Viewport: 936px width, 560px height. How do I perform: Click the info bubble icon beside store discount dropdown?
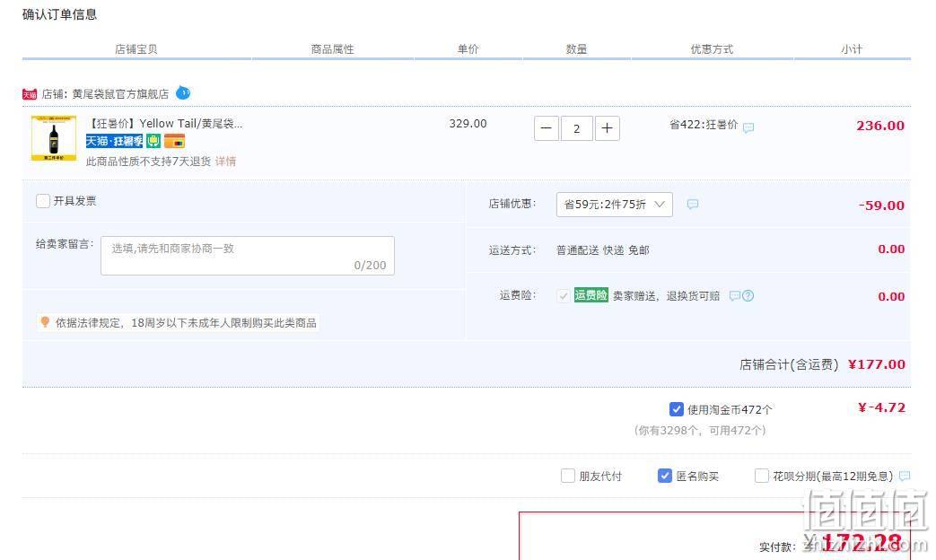pyautogui.click(x=693, y=205)
